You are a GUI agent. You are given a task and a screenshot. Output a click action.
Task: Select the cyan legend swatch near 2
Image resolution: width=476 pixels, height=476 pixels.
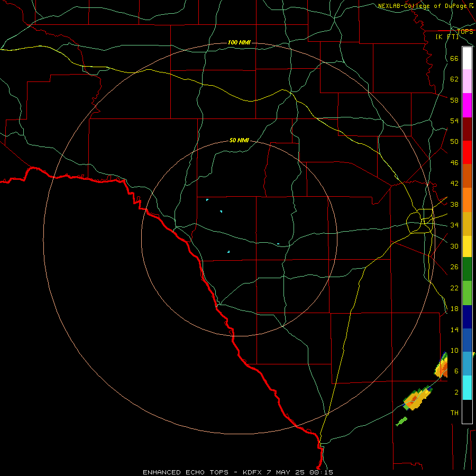click(x=467, y=388)
